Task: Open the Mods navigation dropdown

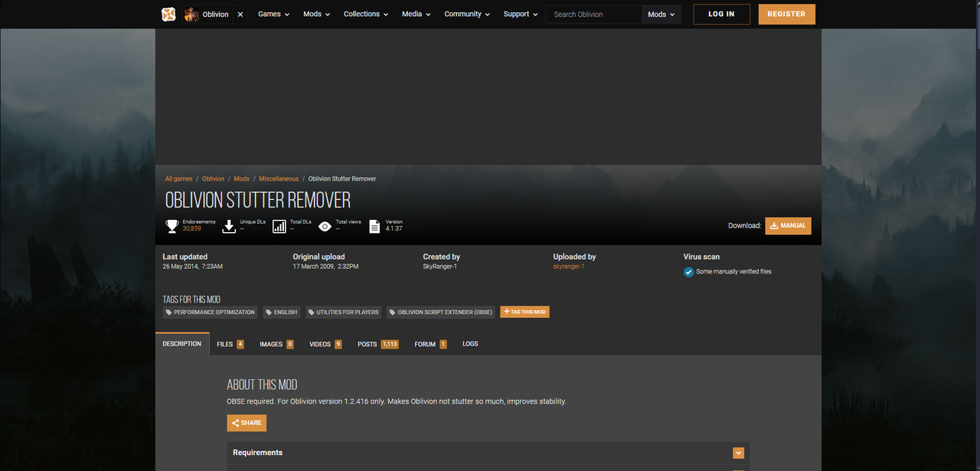Action: coord(316,14)
